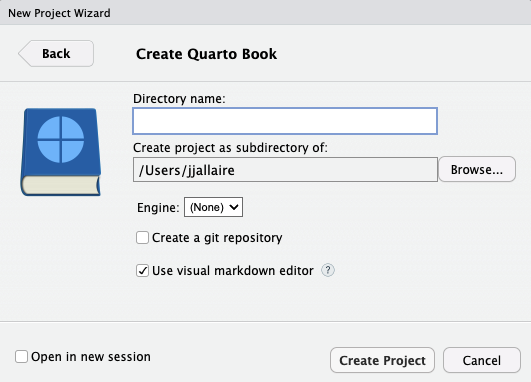Click the help question mark icon
Image resolution: width=531 pixels, height=382 pixels.
pos(327,270)
